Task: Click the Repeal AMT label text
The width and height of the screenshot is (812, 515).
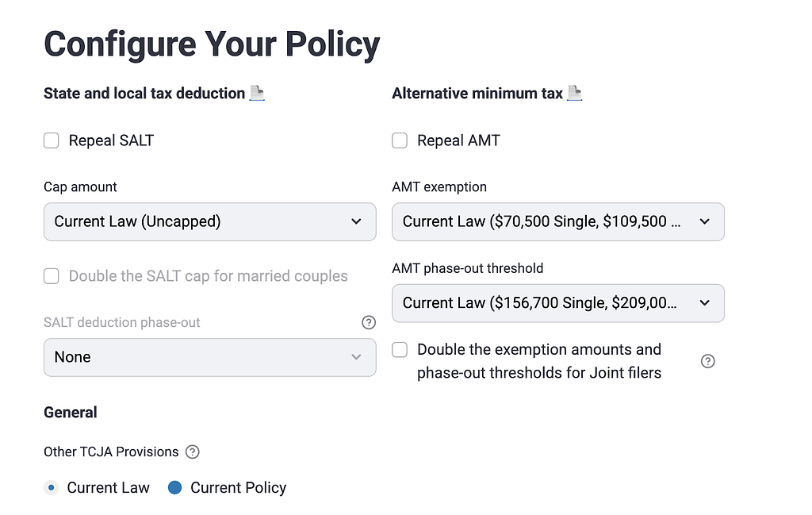Action: pyautogui.click(x=459, y=140)
